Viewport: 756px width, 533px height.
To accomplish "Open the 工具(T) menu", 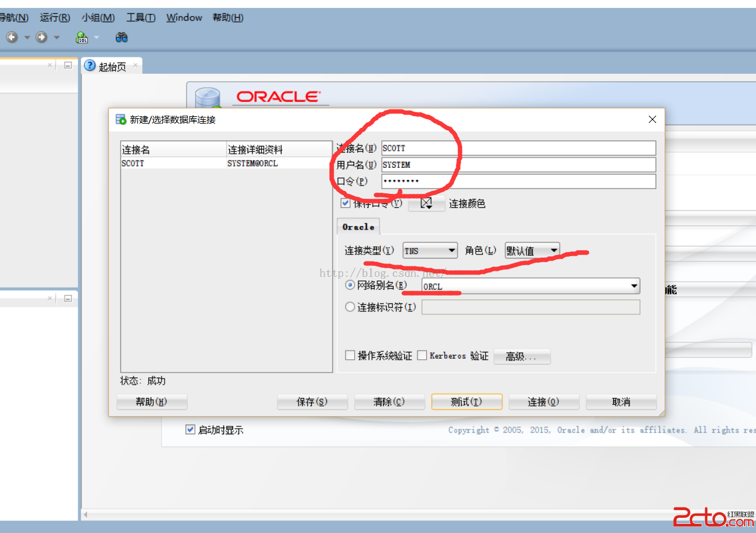I will point(141,18).
